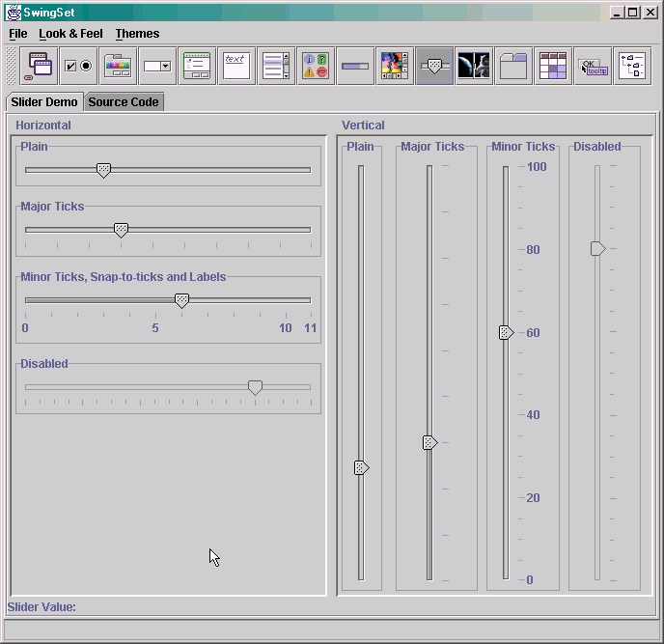Open the Color Chooser demo icon
This screenshot has width=664, height=644.
[118, 66]
